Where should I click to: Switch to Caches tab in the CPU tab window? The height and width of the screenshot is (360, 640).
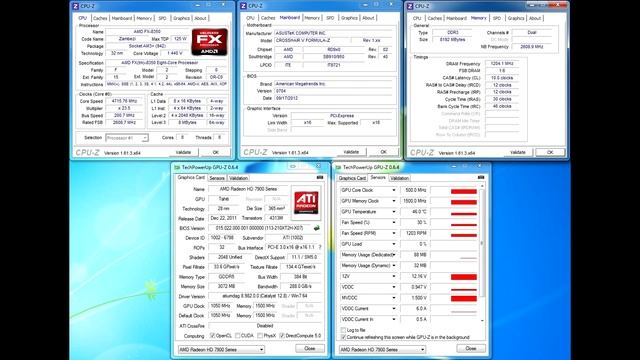click(x=100, y=18)
